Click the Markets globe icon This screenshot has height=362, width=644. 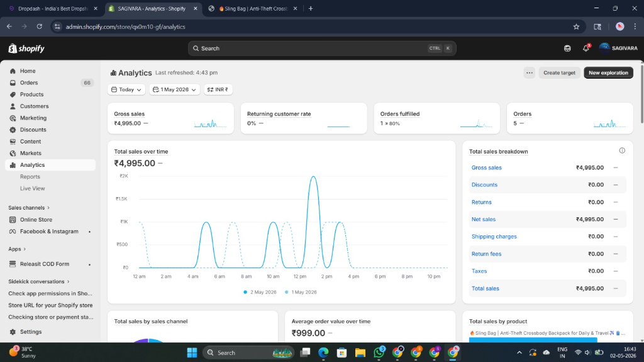tap(13, 153)
